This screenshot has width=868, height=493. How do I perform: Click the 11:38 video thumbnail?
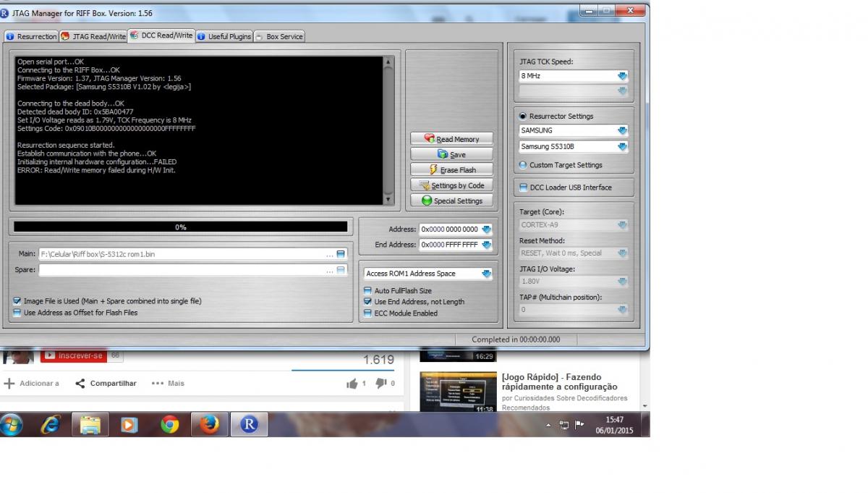coord(458,392)
